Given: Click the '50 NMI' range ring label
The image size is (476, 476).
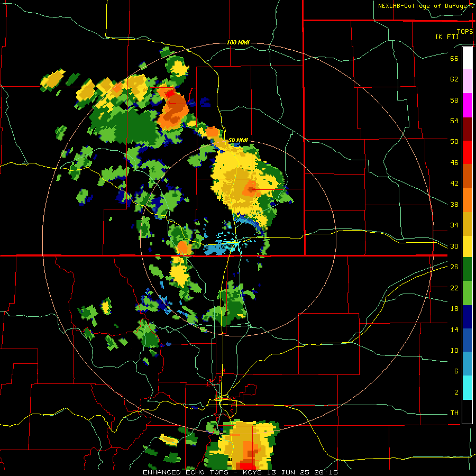Looking at the screenshot, I should tap(238, 140).
